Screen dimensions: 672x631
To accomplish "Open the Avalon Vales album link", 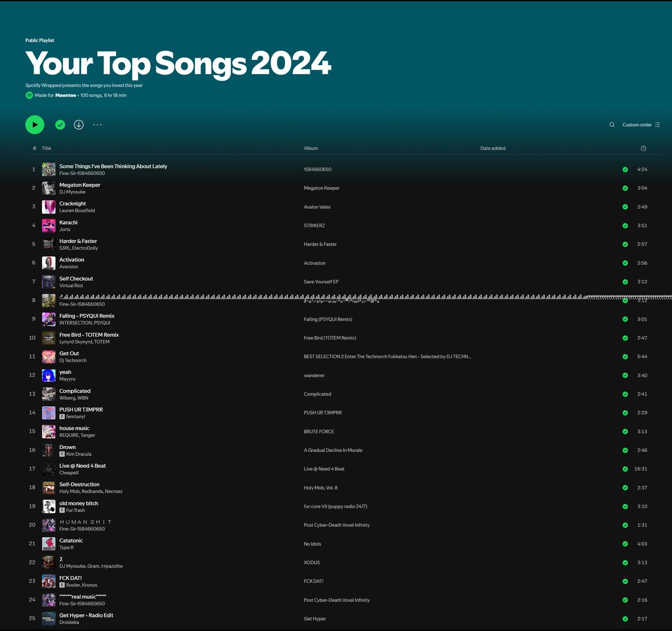I will pyautogui.click(x=317, y=207).
